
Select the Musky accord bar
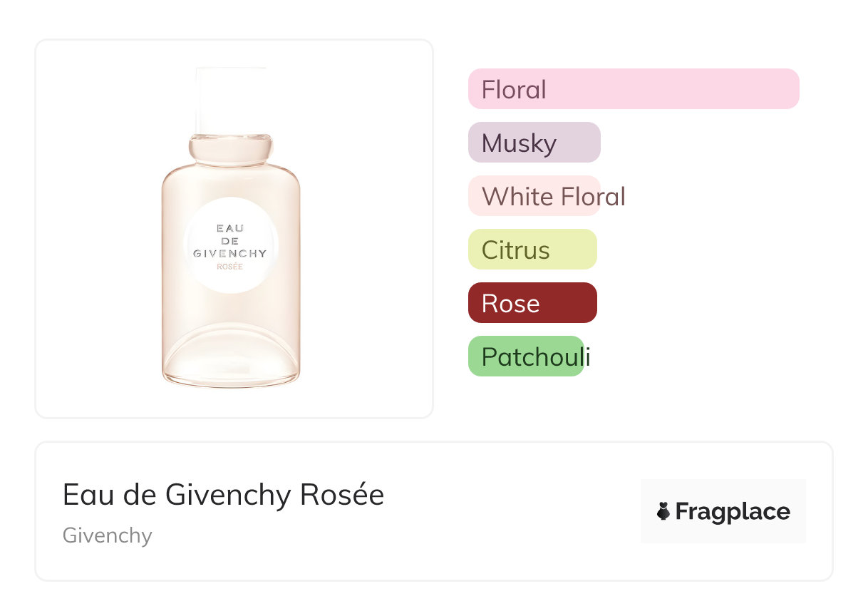[x=534, y=143]
